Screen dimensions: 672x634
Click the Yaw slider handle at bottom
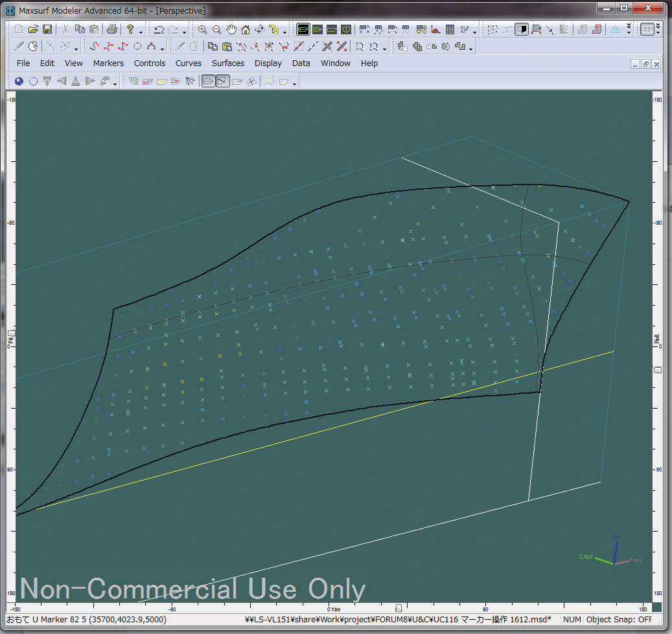point(399,608)
